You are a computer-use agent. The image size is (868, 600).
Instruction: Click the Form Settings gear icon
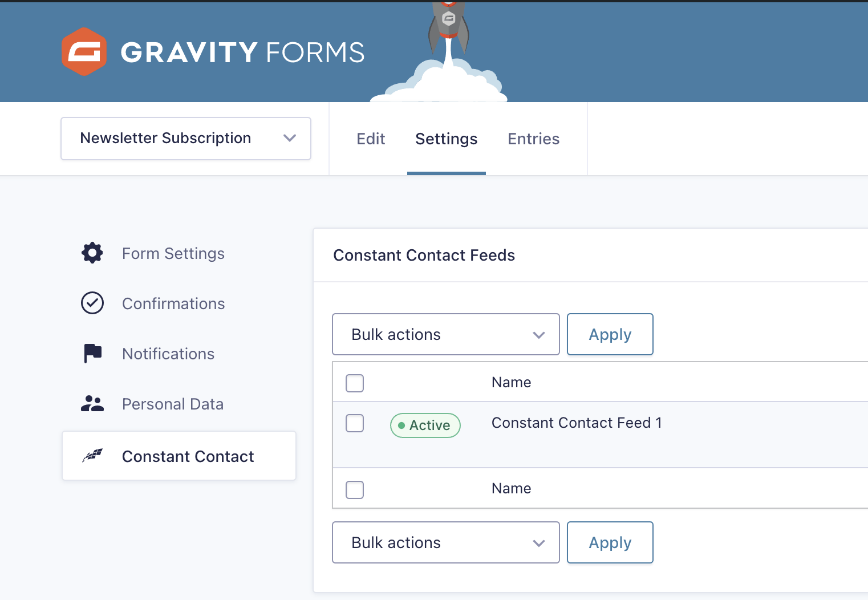point(92,253)
